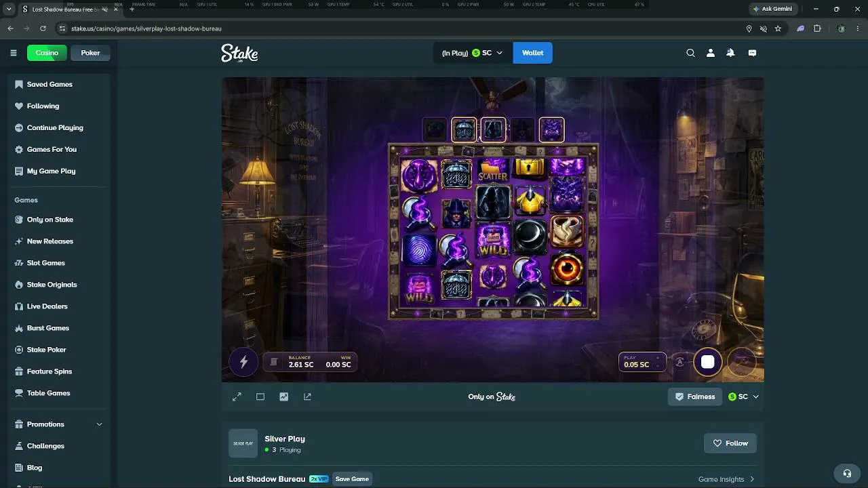This screenshot has height=488, width=868.
Task: Expand Game Insights
Action: tap(727, 479)
